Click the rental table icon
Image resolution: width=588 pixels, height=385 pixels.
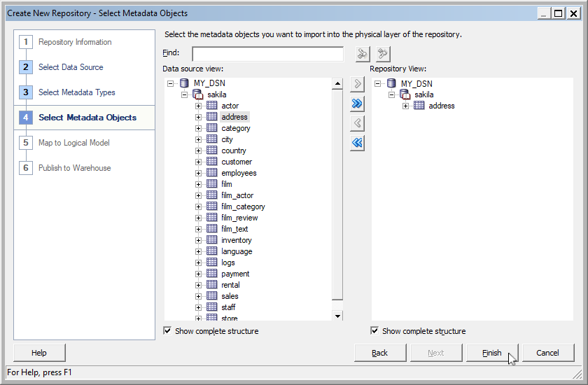212,285
